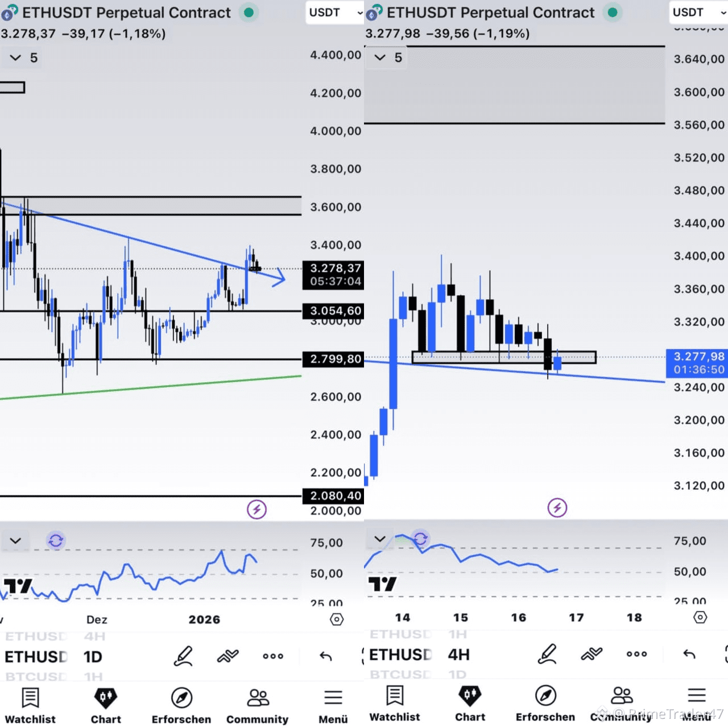Collapse the RSI pane chevron on left chart

15,540
